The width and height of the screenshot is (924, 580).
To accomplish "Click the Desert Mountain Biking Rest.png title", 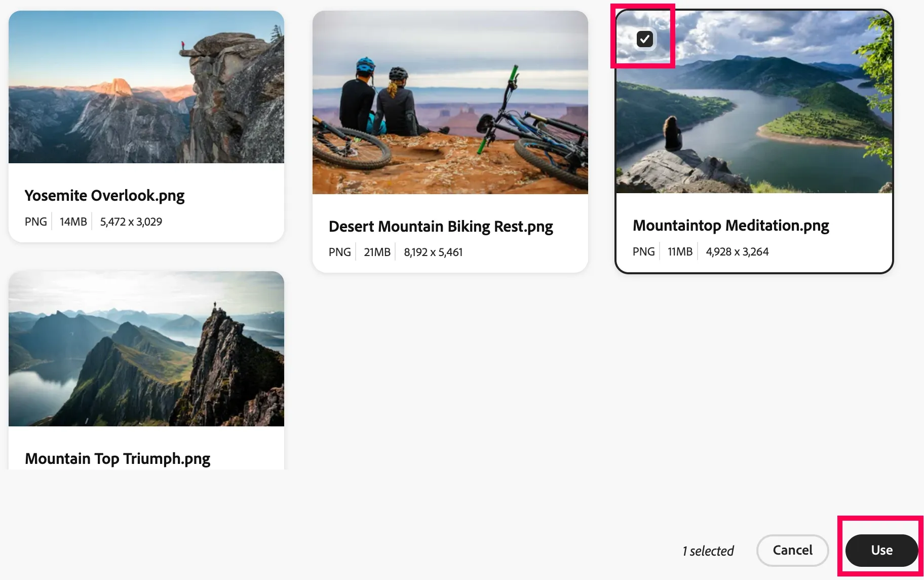I will pyautogui.click(x=441, y=226).
